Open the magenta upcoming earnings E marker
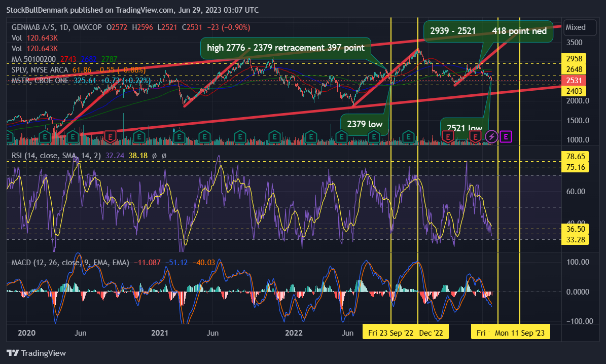 click(x=506, y=136)
